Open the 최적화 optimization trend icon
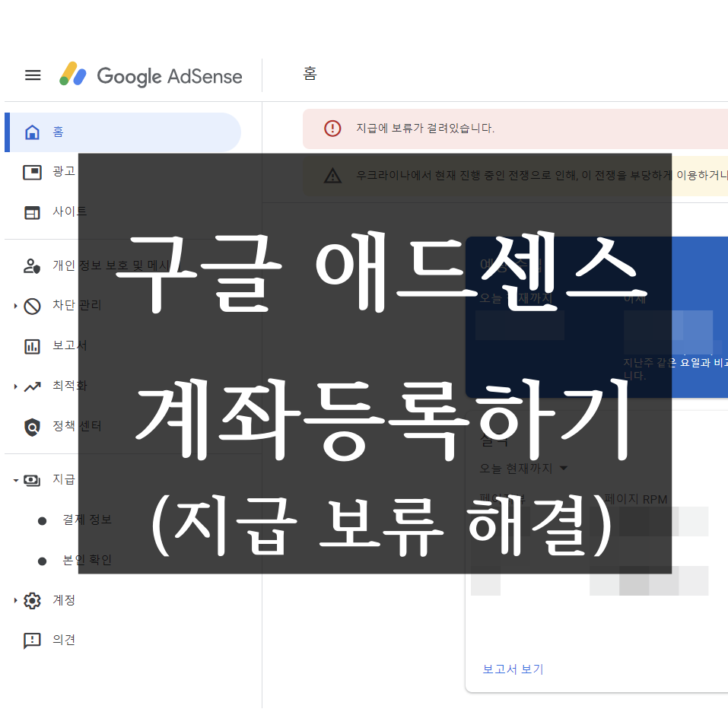Image resolution: width=728 pixels, height=728 pixels. click(x=32, y=386)
